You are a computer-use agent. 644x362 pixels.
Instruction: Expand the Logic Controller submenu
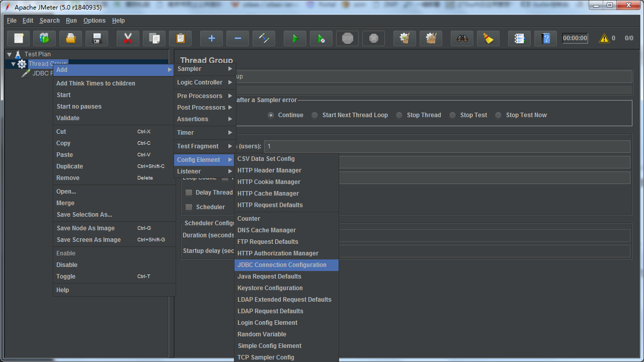[205, 82]
